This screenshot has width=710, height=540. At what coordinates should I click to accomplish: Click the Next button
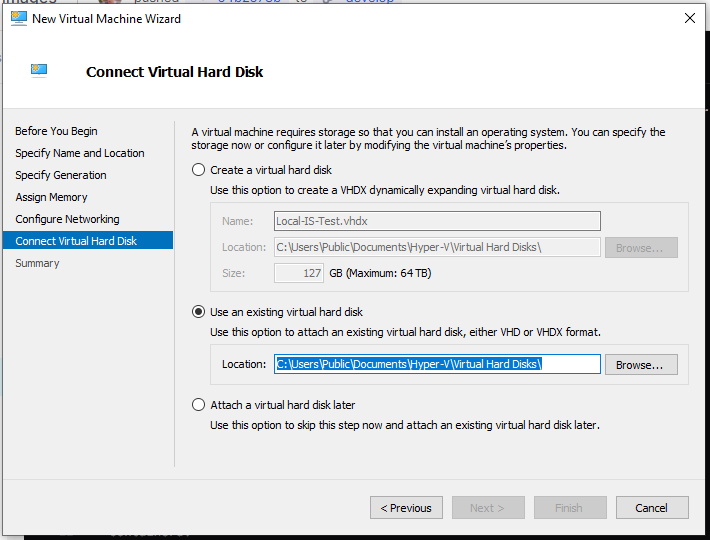click(488, 508)
